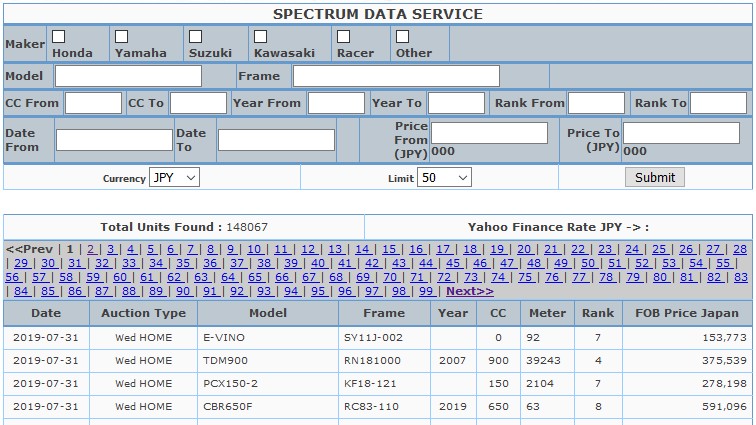This screenshot has width=756, height=425.
Task: Enable the Suzuki maker checkbox
Action: pyautogui.click(x=196, y=37)
